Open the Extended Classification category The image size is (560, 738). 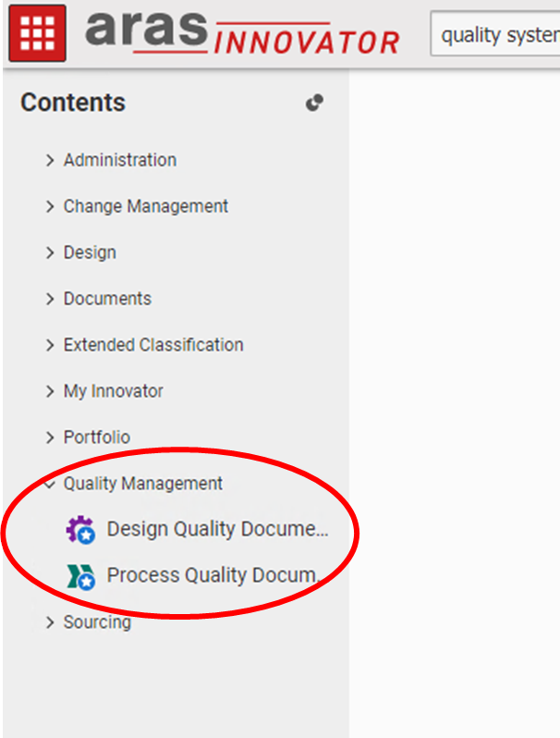click(153, 345)
